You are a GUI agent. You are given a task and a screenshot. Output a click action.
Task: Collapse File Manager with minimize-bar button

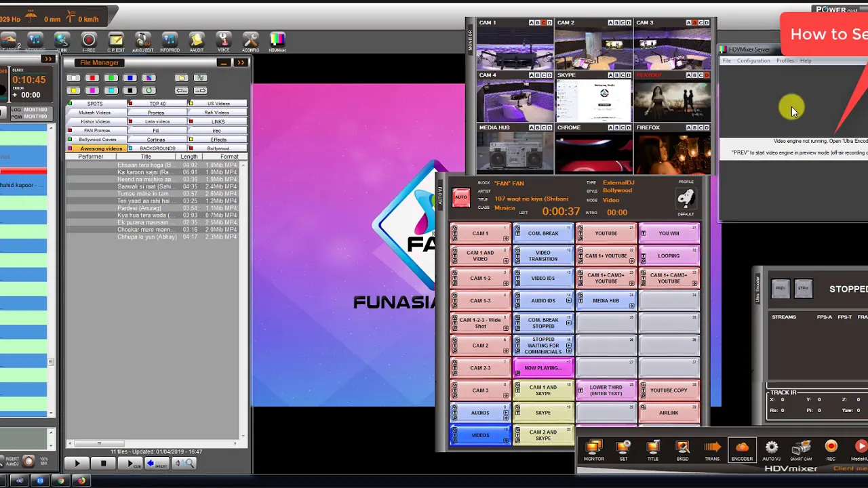click(x=223, y=62)
